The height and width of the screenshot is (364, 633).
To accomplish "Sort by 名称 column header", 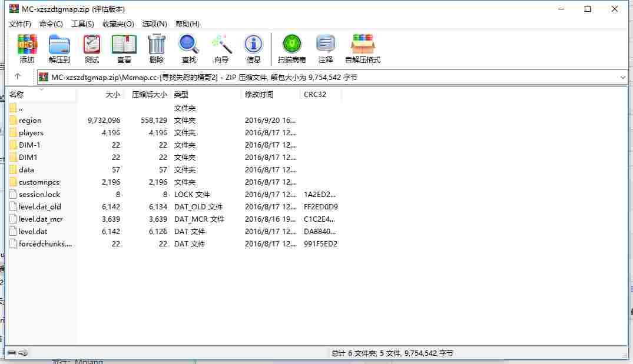I will tap(16, 94).
